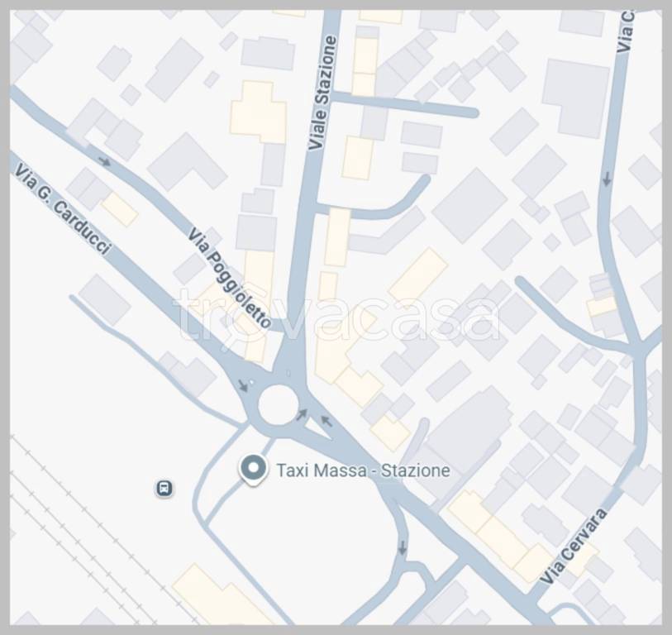The height and width of the screenshot is (635, 672).
Task: Click the Via Poggioletto street label
Action: point(229,279)
